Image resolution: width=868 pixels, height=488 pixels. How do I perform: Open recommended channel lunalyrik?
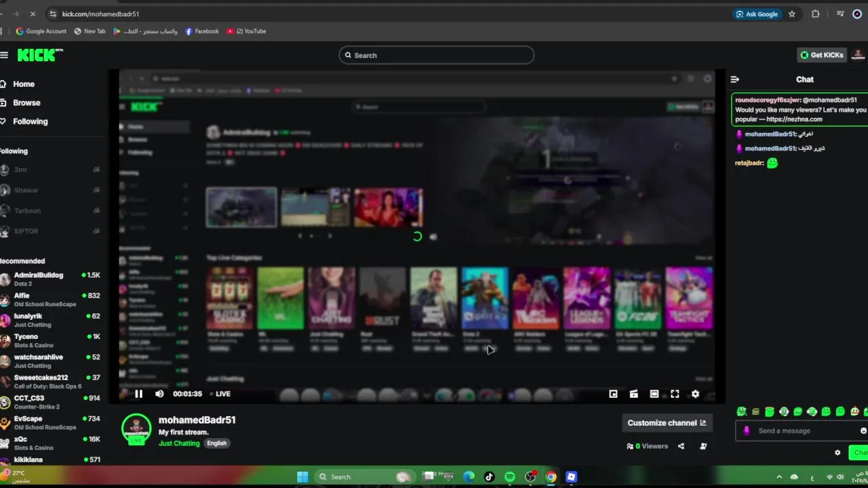(51, 320)
